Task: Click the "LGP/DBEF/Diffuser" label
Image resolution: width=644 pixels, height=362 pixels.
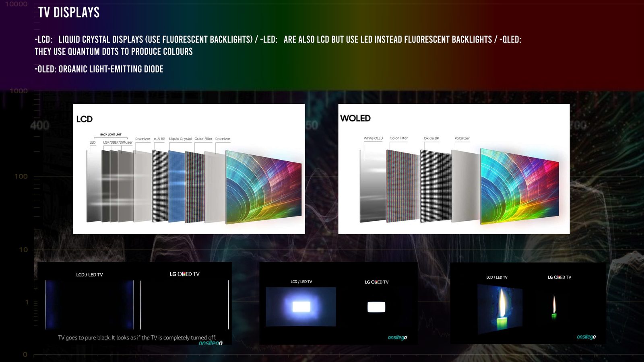Action: click(x=118, y=142)
